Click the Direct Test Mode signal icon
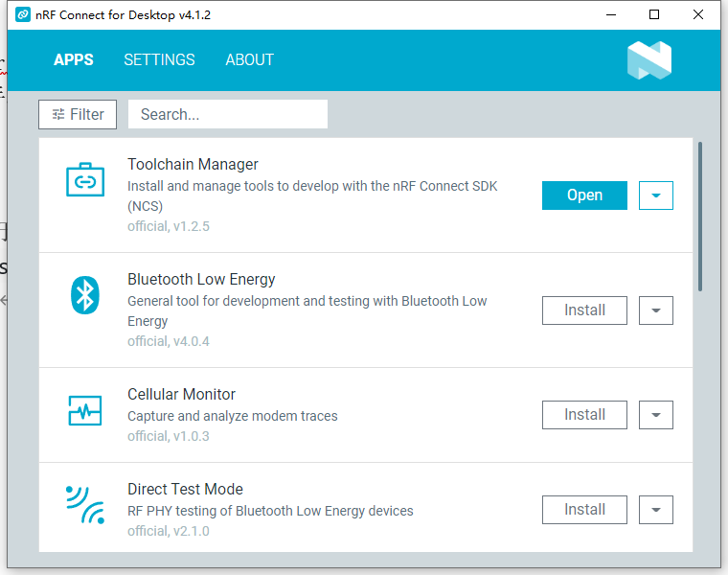 tap(85, 505)
